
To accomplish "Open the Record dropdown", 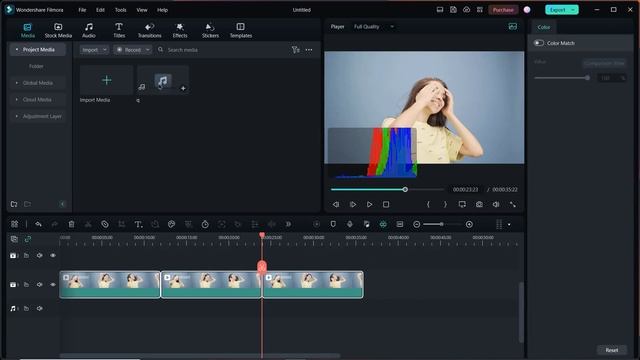I will [x=132, y=50].
